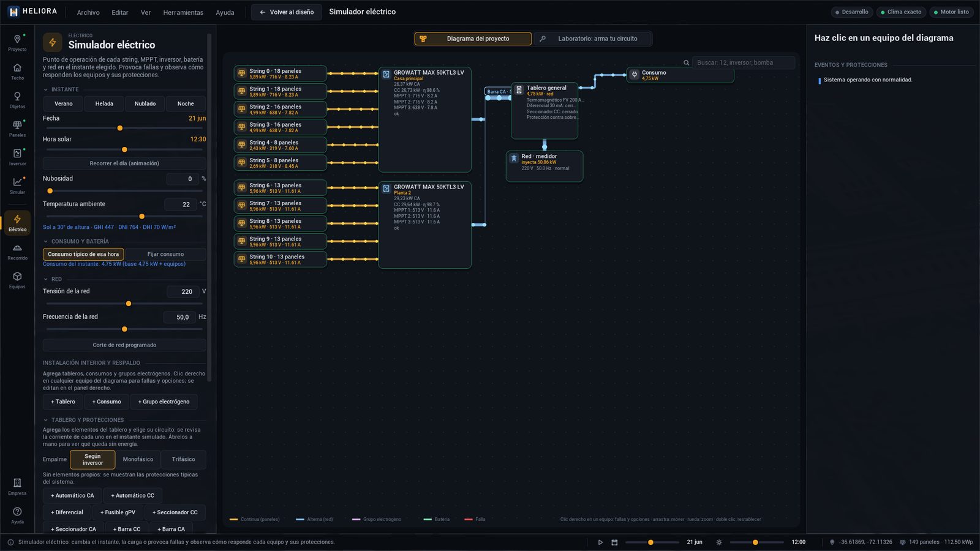This screenshot has width=980, height=551.
Task: Open the Recorrido sidebar icon
Action: click(17, 252)
